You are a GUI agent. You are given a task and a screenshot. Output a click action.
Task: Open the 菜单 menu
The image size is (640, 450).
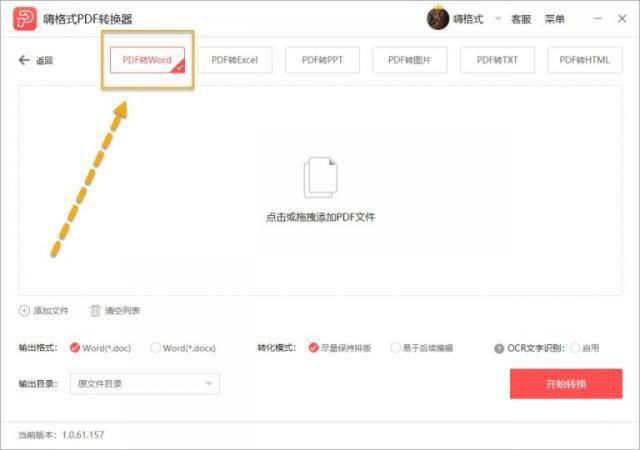[x=555, y=19]
